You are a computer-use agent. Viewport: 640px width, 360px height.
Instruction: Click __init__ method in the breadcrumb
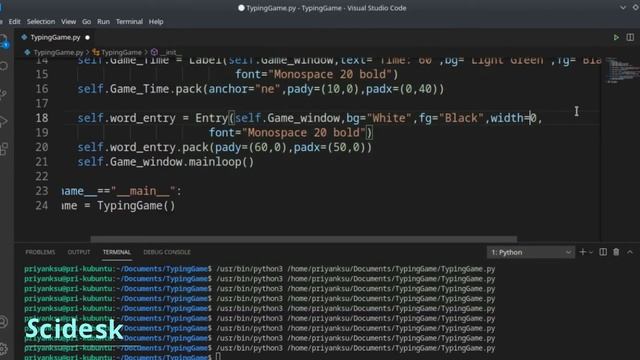(171, 52)
